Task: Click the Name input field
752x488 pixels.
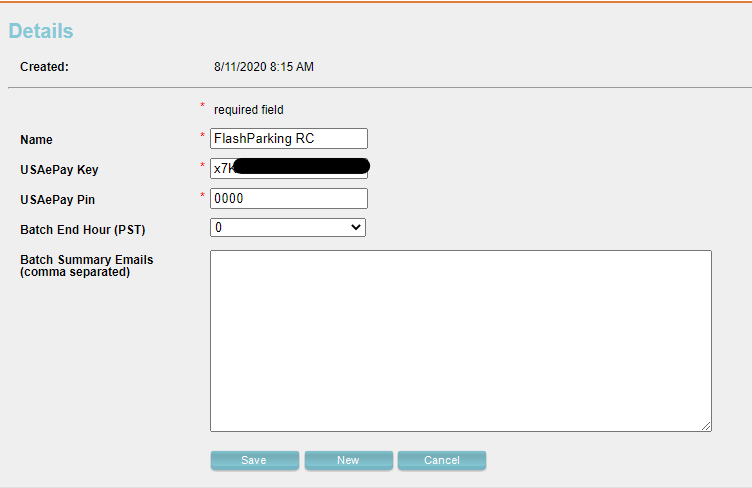Action: pos(288,139)
